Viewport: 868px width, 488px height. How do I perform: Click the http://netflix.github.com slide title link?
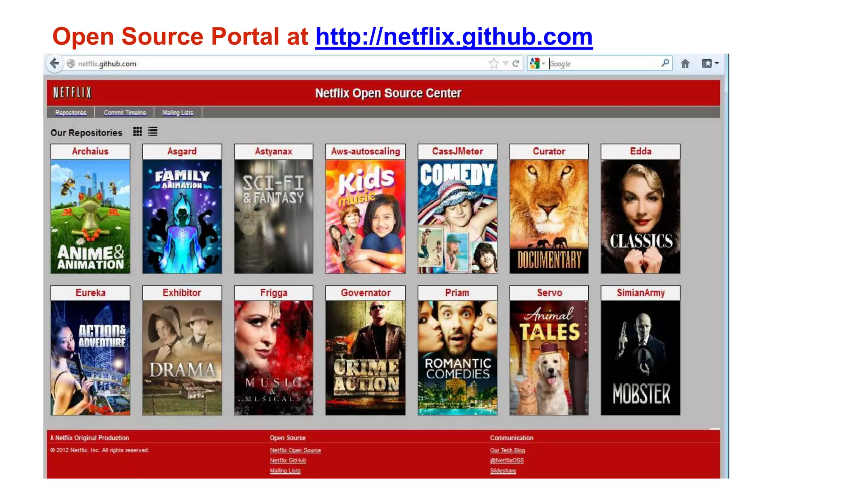pyautogui.click(x=454, y=36)
